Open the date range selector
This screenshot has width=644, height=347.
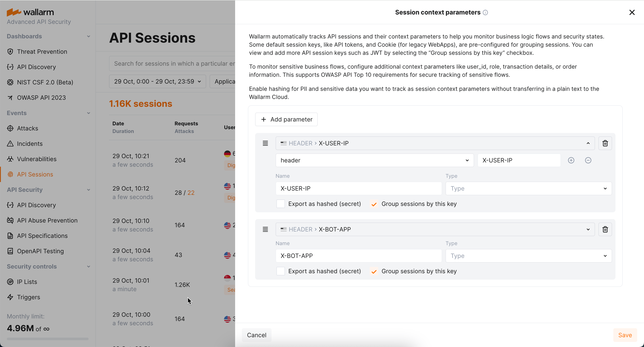pyautogui.click(x=157, y=81)
